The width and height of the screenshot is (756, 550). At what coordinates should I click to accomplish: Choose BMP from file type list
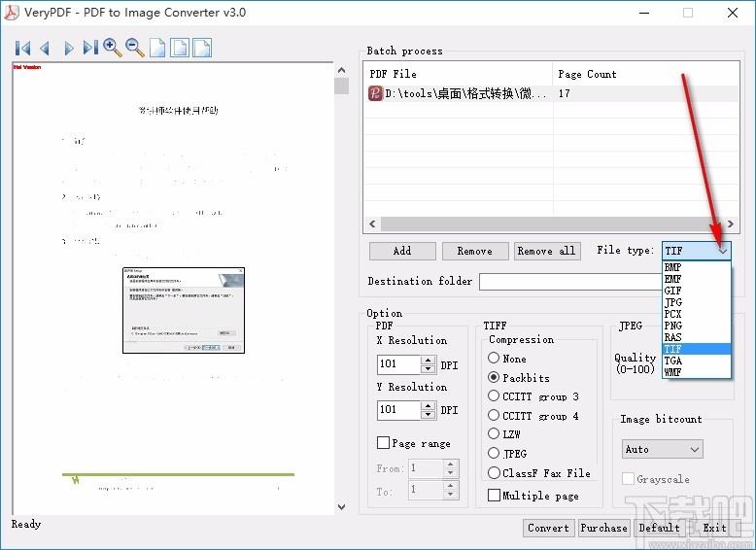tap(696, 267)
